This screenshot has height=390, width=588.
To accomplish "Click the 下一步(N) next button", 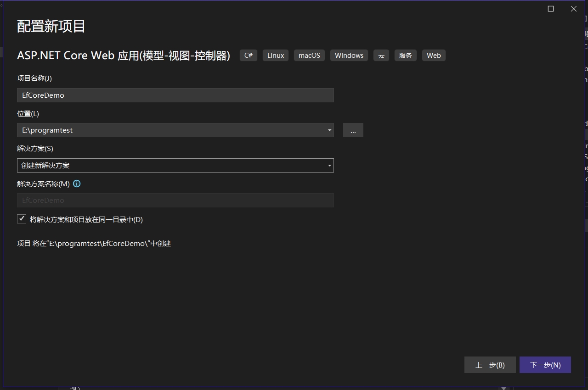I will [x=545, y=365].
